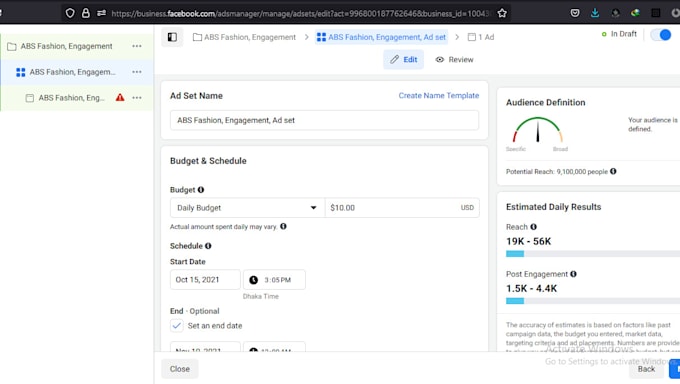Open the 1 Ad breadcrumb
This screenshot has height=384, width=680.
481,37
